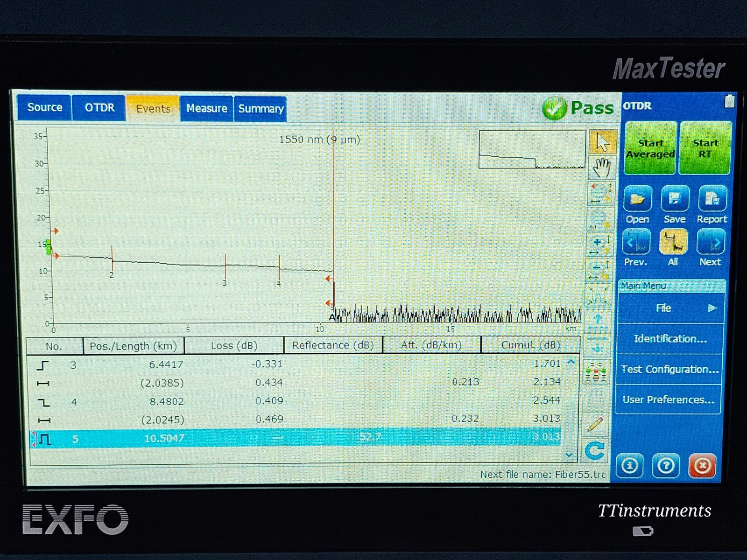Viewport: 747px width, 560px height.
Task: Zoom on selected event icon
Action: 598,296
